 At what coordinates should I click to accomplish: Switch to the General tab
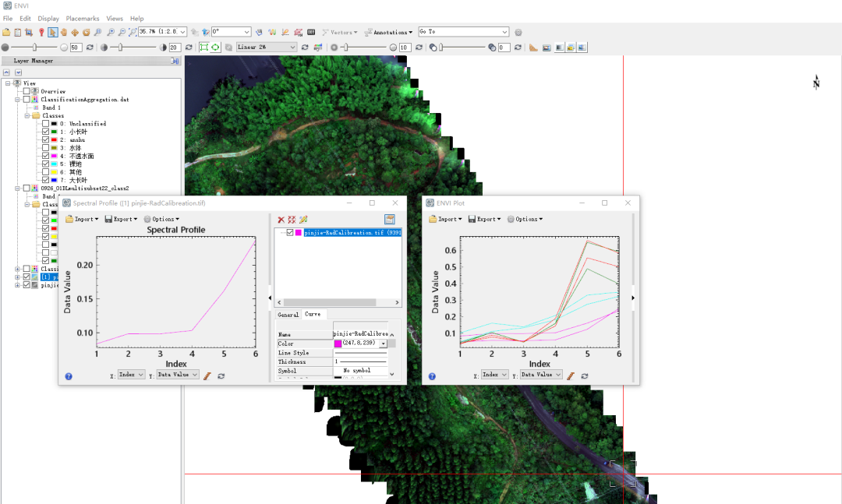pos(288,315)
